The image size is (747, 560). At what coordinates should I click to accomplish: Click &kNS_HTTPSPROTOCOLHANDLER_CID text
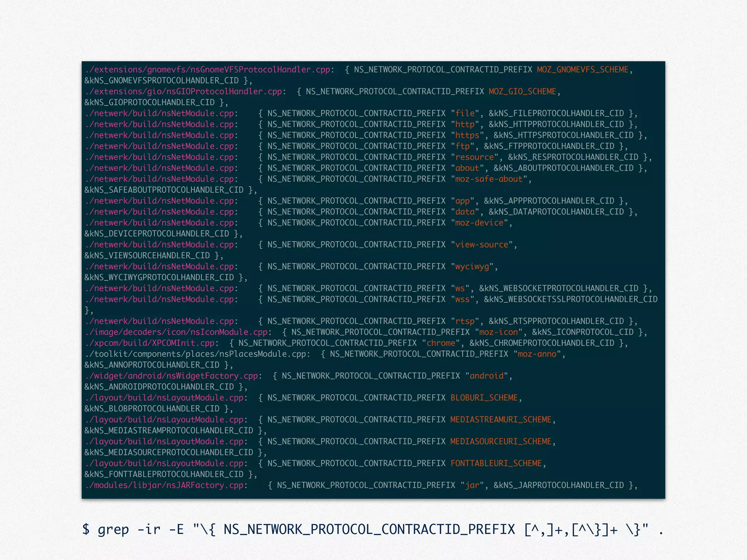pos(564,135)
